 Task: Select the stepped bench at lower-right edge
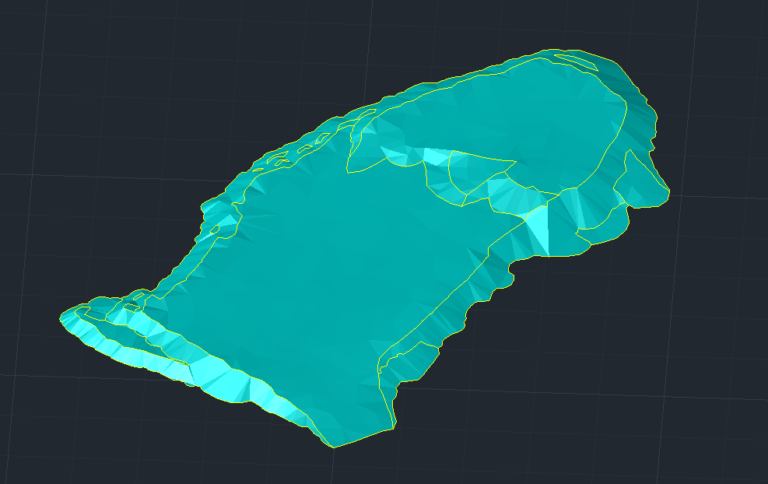pyautogui.click(x=410, y=358)
